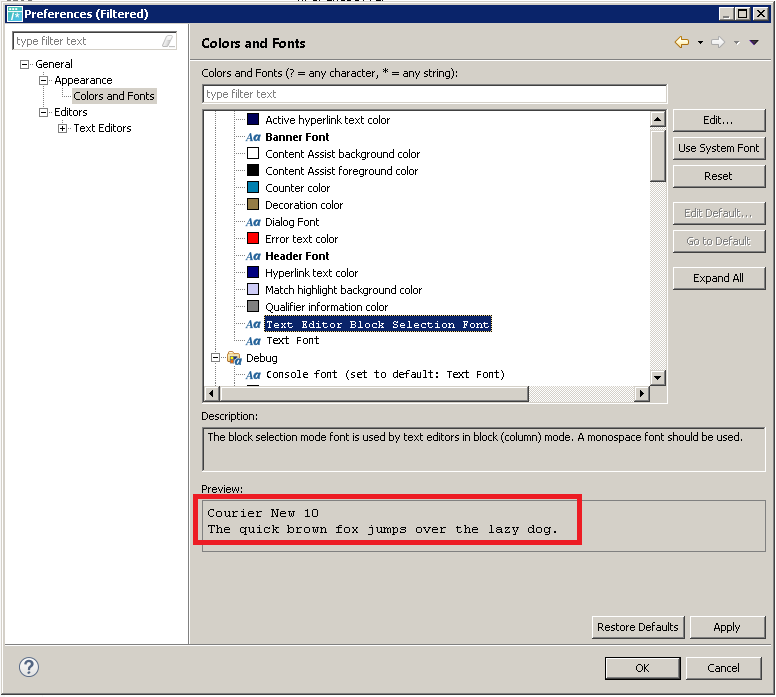
Task: Click the Edit... button
Action: 719,120
